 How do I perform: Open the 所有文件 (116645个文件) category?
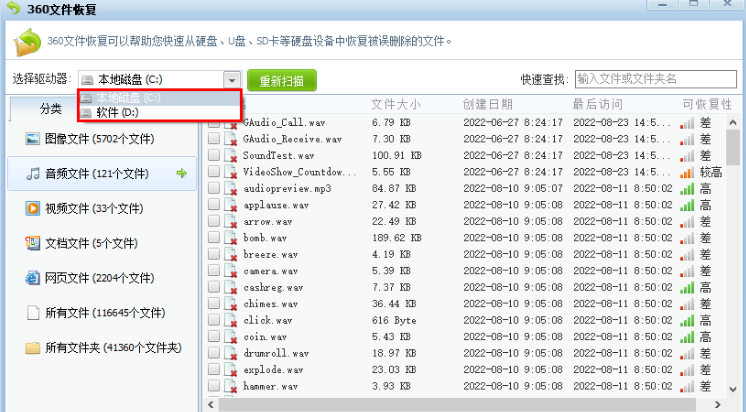tap(105, 313)
